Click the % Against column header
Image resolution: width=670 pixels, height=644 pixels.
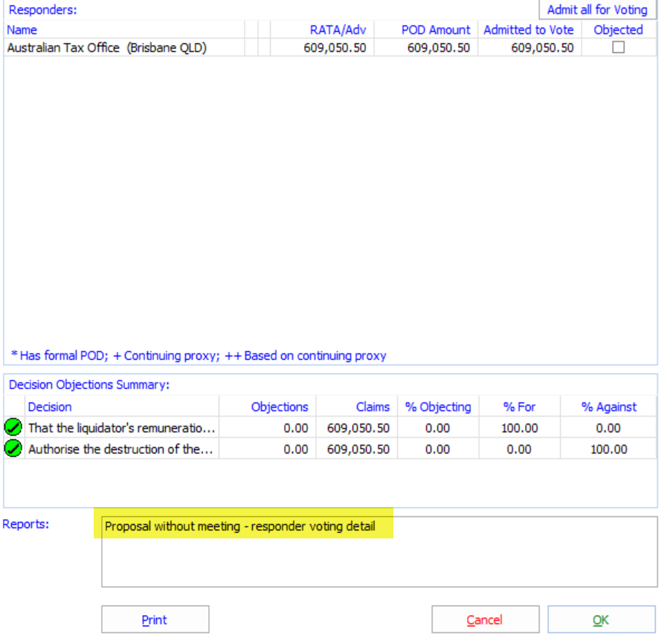pyautogui.click(x=608, y=407)
